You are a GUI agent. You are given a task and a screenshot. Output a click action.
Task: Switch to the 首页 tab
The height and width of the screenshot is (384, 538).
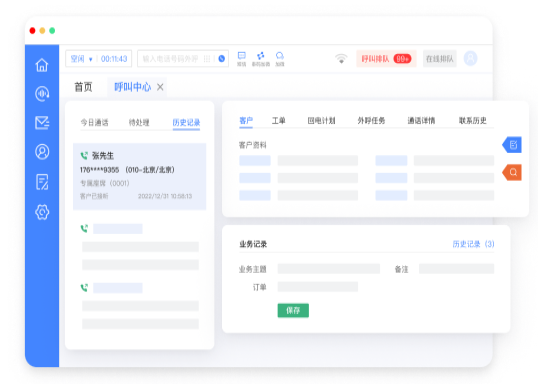(x=83, y=87)
